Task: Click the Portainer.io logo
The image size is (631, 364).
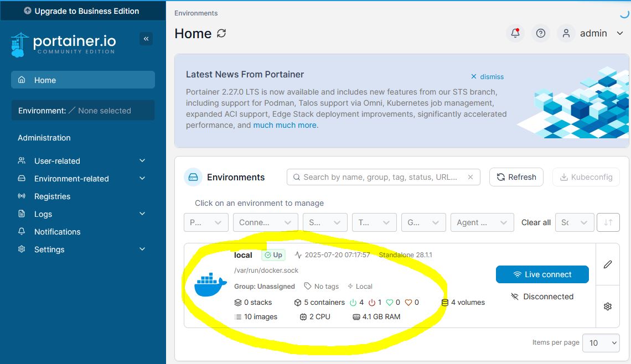Action: click(64, 44)
